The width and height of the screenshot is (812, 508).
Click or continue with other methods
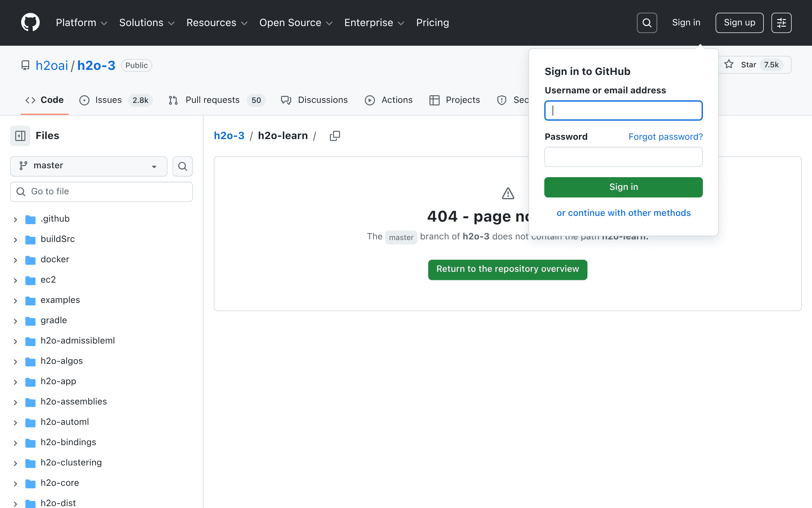click(623, 213)
